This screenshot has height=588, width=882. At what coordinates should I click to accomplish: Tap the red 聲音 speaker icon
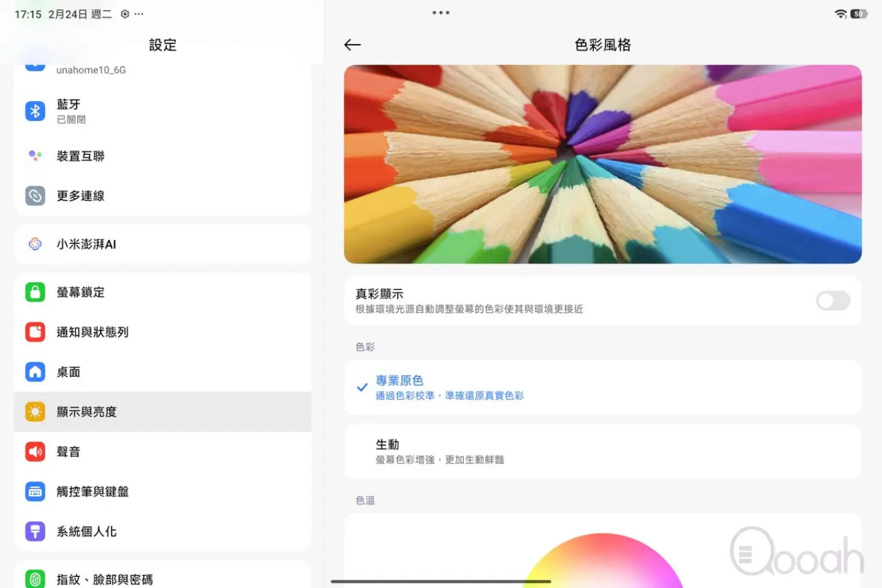35,452
